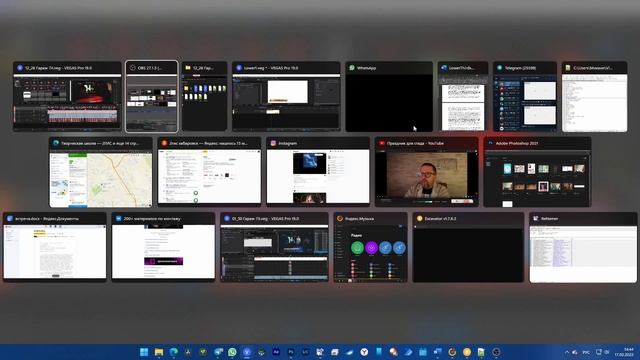Open Yandex Browser from the taskbar

point(364,352)
